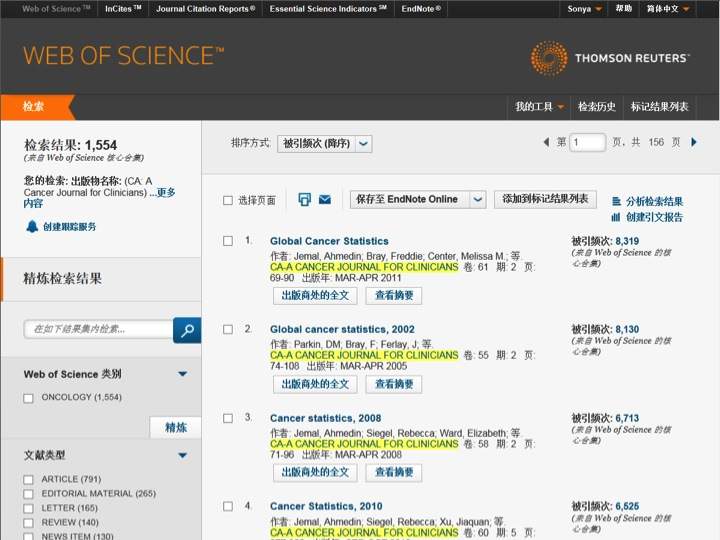Open the Global Cancer Statistics article title
Viewport: 720px width, 540px height.
(329, 241)
